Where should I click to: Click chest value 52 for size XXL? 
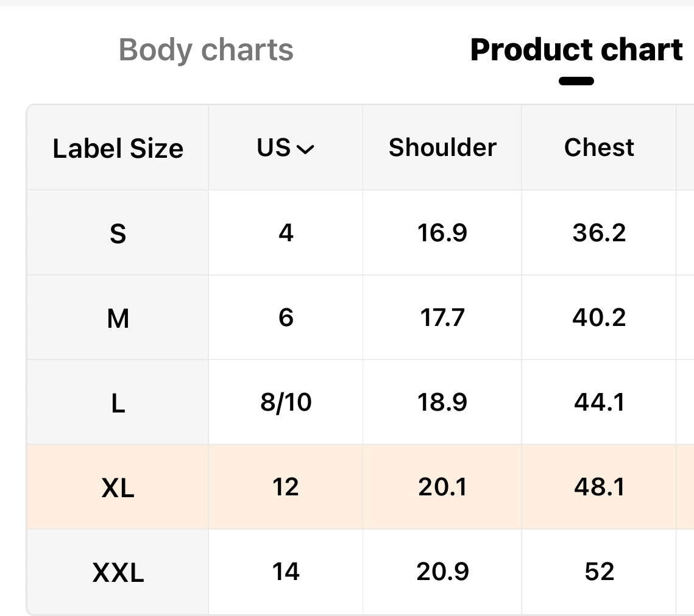[x=599, y=572]
